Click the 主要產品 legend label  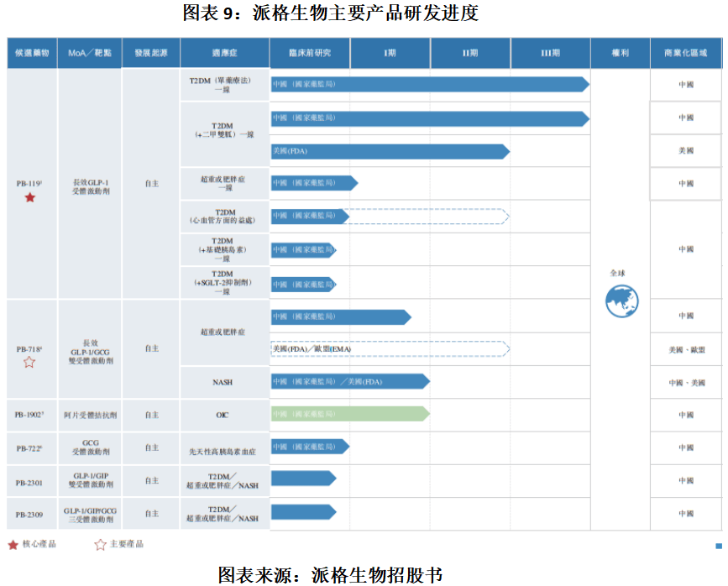tap(127, 544)
